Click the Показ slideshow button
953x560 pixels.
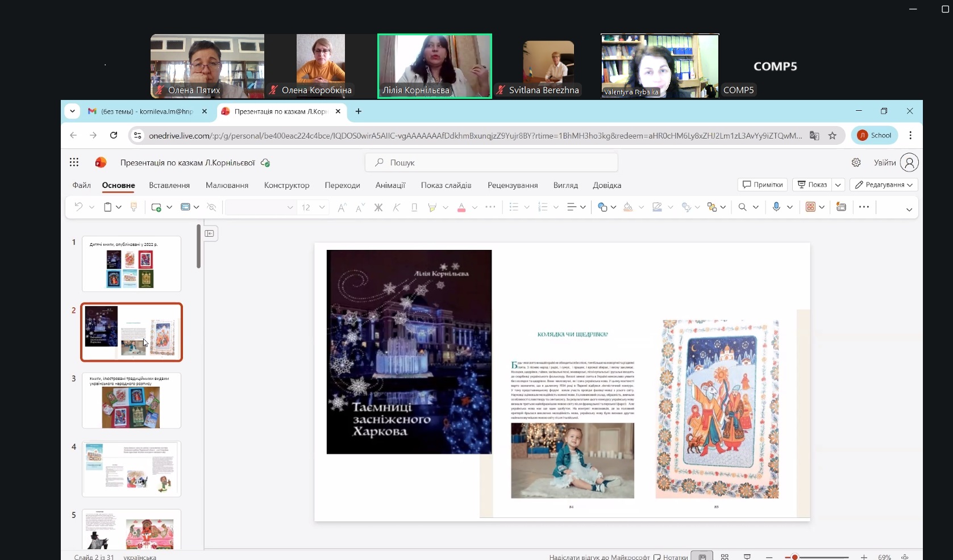812,185
